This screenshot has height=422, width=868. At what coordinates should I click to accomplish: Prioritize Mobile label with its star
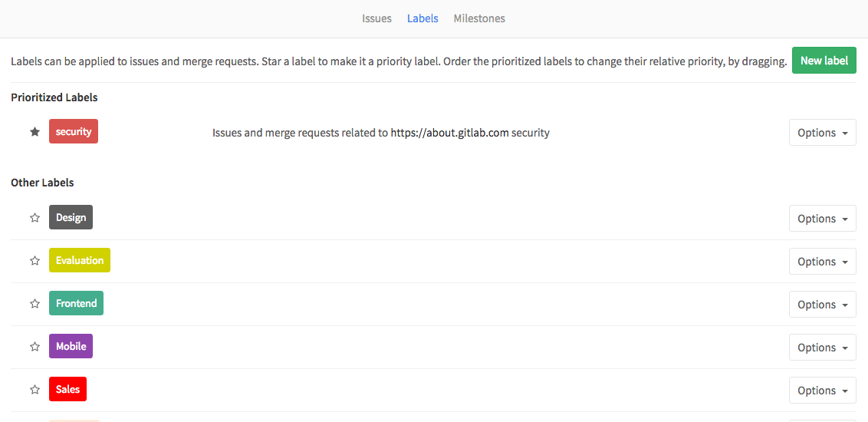click(x=35, y=346)
